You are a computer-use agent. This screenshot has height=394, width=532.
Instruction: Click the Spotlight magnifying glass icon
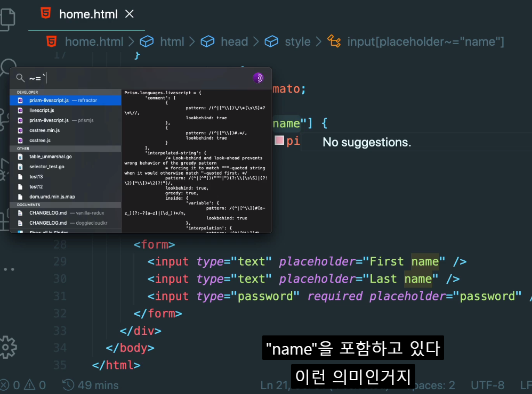click(x=20, y=78)
